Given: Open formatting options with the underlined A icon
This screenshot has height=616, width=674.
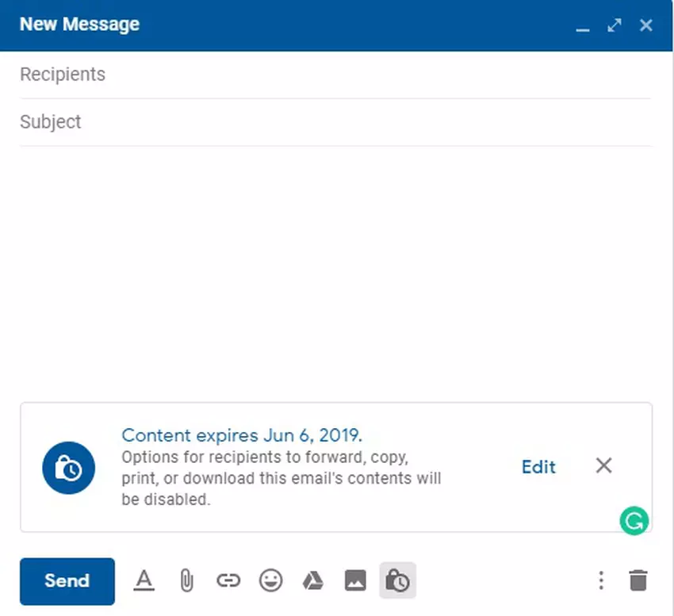Looking at the screenshot, I should point(144,581).
